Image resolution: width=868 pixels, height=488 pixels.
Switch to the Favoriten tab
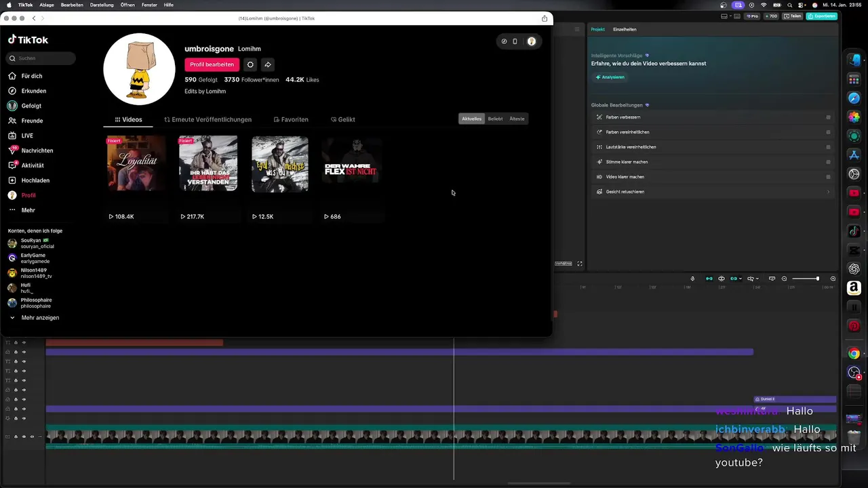(x=291, y=119)
